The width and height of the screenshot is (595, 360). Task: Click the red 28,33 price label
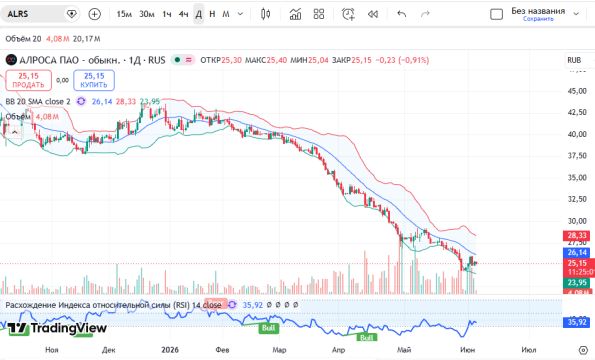pos(577,236)
